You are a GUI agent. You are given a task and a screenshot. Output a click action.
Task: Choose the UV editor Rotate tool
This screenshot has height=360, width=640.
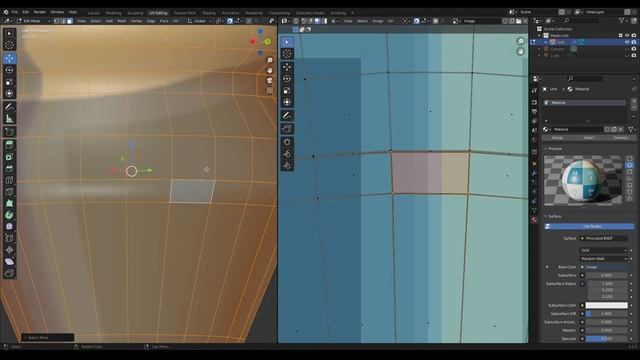coord(287,79)
